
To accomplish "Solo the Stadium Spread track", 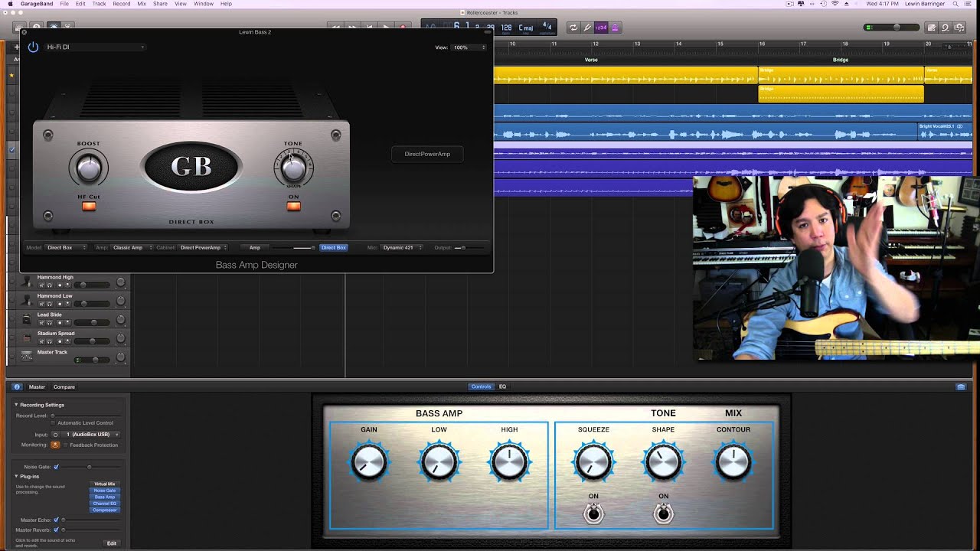I will click(50, 341).
